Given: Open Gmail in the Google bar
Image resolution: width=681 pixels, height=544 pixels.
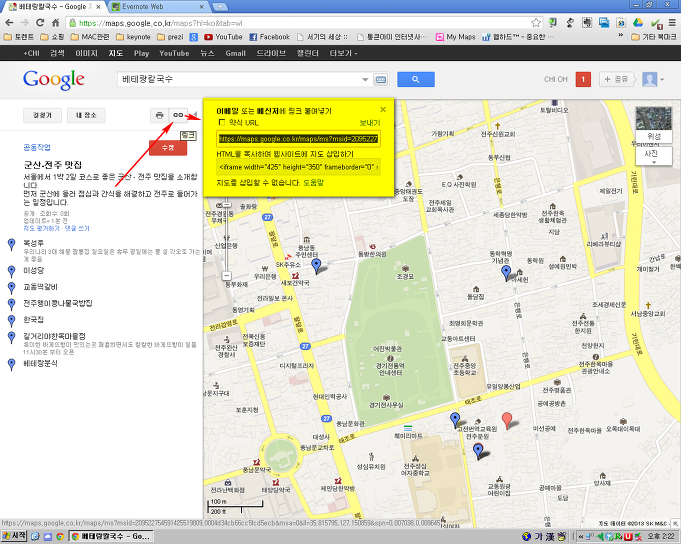Looking at the screenshot, I should click(235, 53).
